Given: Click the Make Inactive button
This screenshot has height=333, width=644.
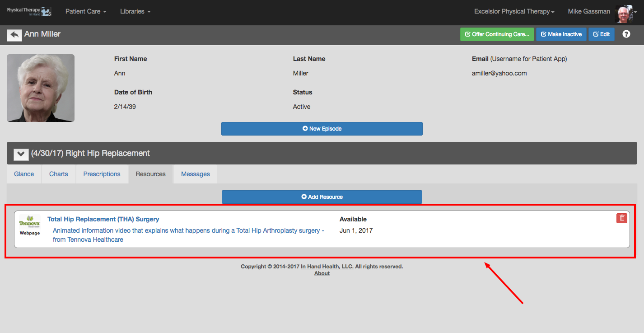Looking at the screenshot, I should [x=561, y=34].
